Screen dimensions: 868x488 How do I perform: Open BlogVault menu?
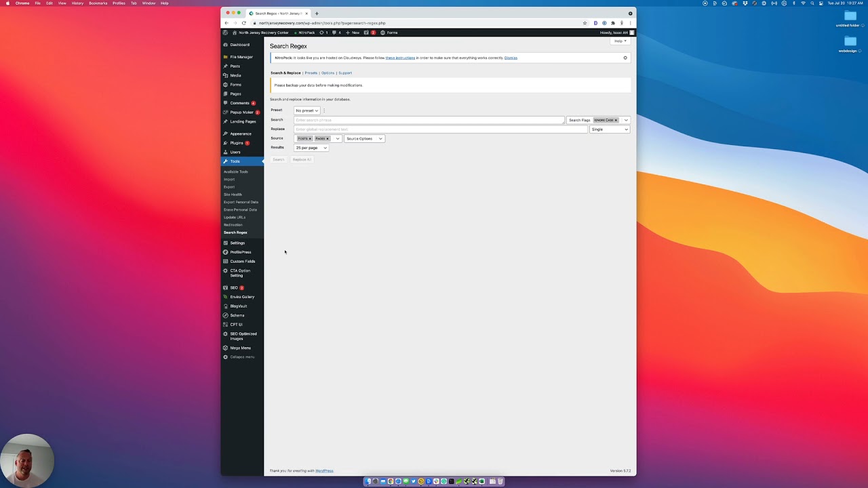click(x=238, y=306)
